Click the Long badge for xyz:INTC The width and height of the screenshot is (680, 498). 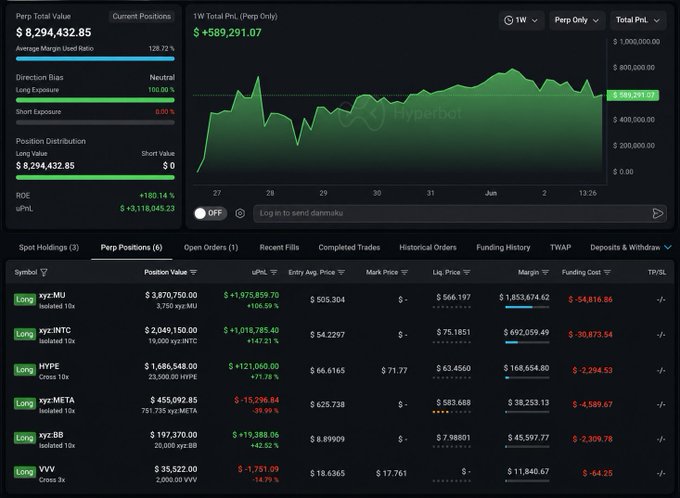coord(25,334)
